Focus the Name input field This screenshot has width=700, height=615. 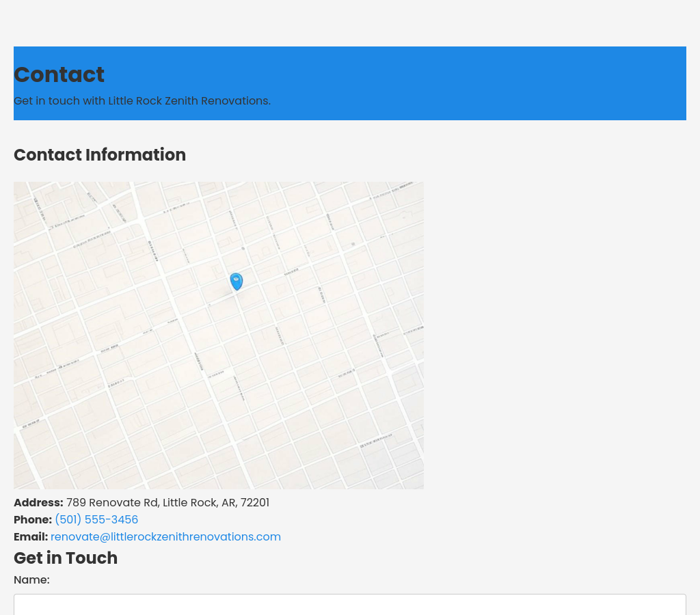point(349,604)
